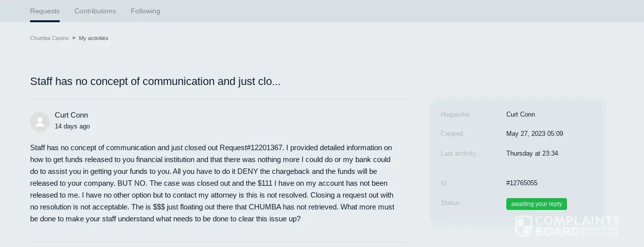Click the Status label in sidebar

click(450, 203)
